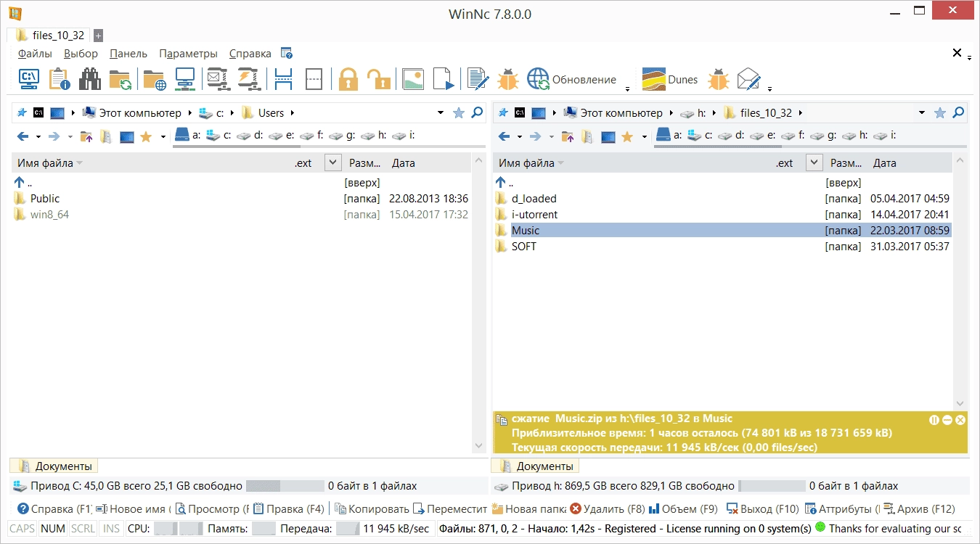Click the bug icon left of Обновление
This screenshot has height=544, width=980.
[x=508, y=79]
